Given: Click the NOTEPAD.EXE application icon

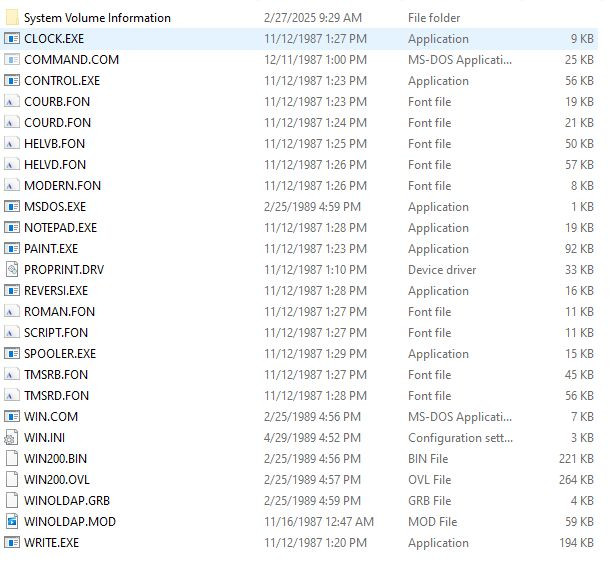Looking at the screenshot, I should pos(12,228).
